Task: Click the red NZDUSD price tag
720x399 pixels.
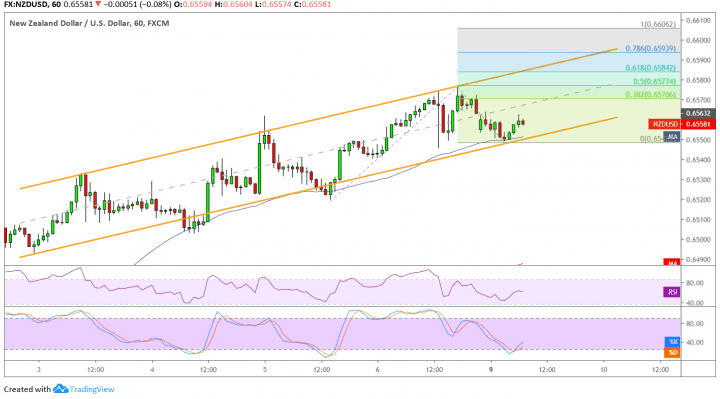Action: coord(665,124)
